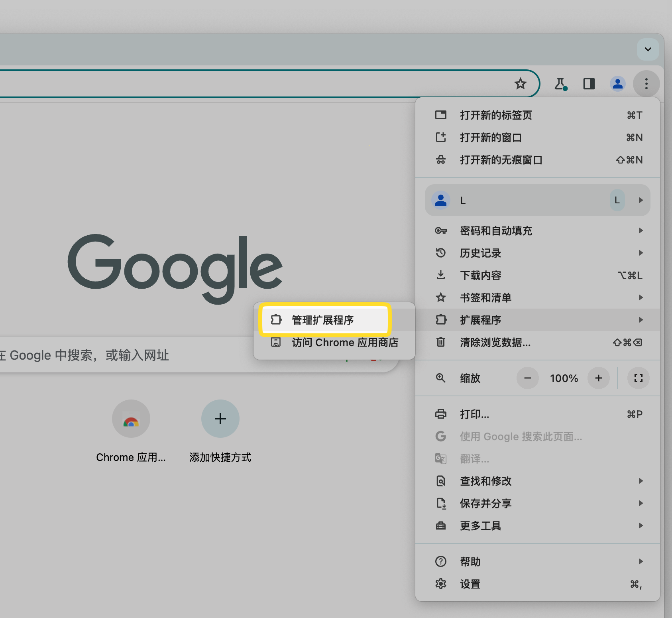The image size is (672, 618).
Task: Open Chrome Labs flask icon
Action: [560, 84]
